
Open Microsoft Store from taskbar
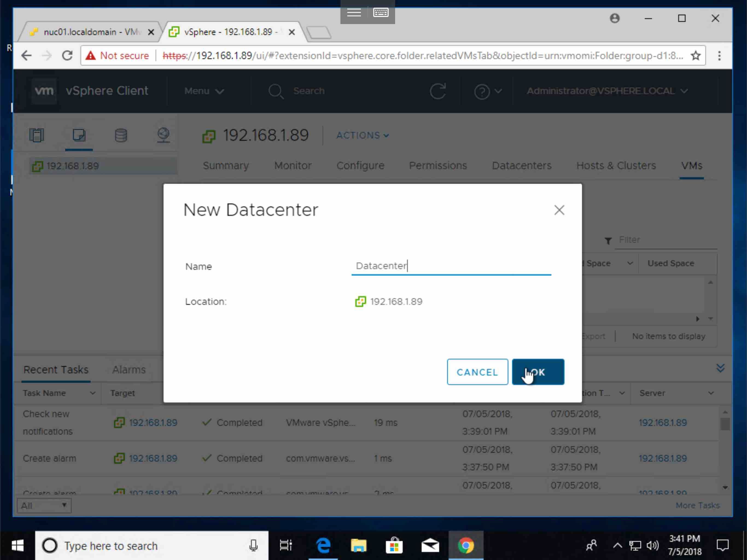pyautogui.click(x=394, y=546)
